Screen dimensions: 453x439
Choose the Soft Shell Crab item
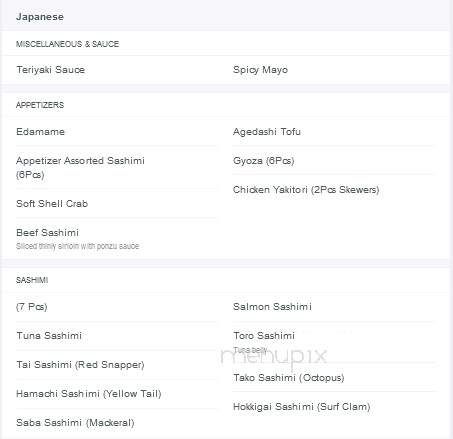52,204
